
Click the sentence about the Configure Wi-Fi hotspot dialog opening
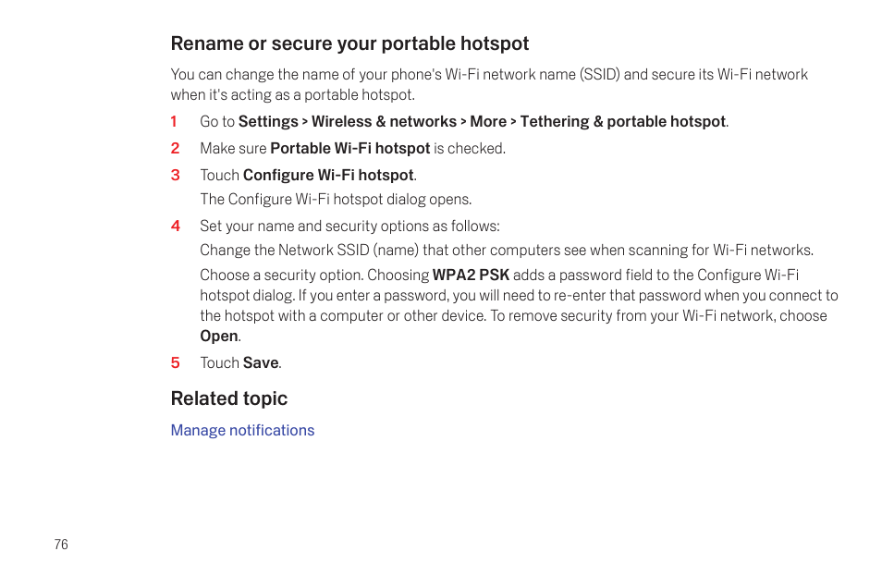coord(336,199)
